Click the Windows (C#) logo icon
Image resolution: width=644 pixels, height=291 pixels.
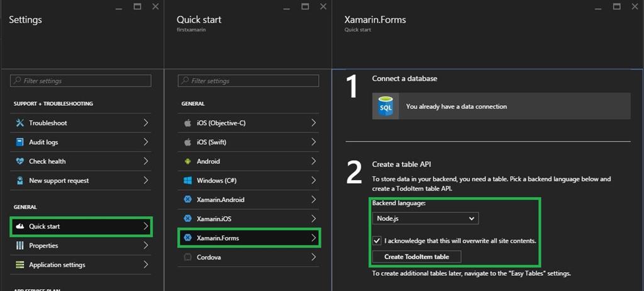[187, 181]
